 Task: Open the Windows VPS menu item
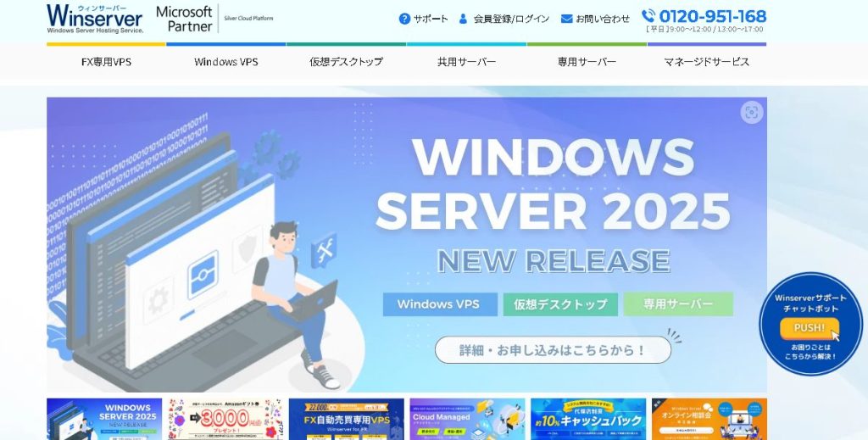(226, 62)
